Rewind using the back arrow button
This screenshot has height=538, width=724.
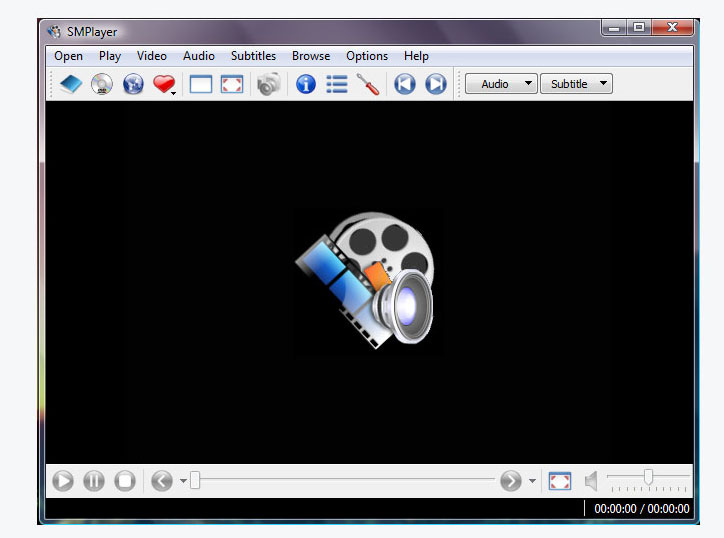(162, 481)
